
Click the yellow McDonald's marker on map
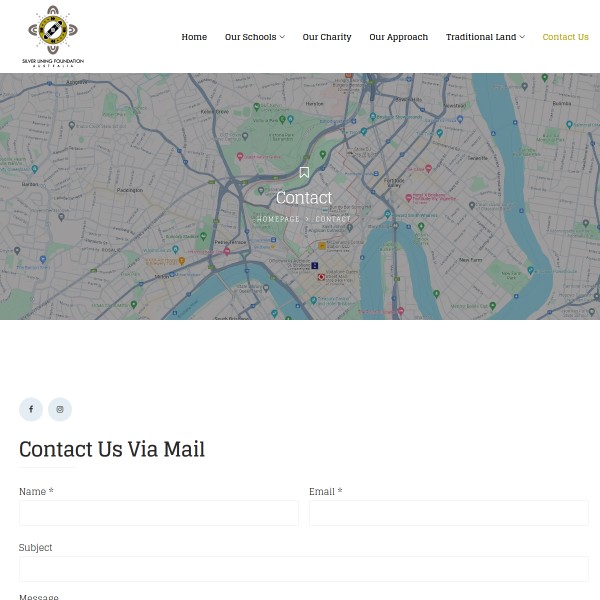click(x=322, y=246)
